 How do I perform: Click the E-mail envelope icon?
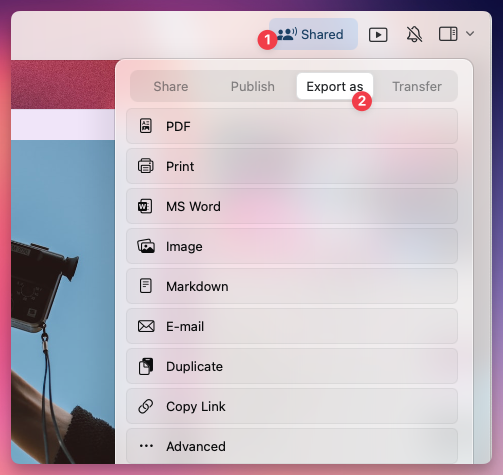pos(146,326)
